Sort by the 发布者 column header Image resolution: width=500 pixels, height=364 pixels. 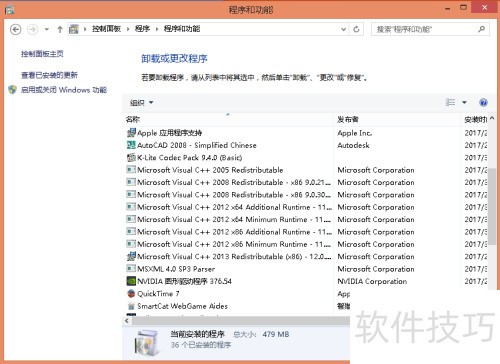pyautogui.click(x=397, y=119)
